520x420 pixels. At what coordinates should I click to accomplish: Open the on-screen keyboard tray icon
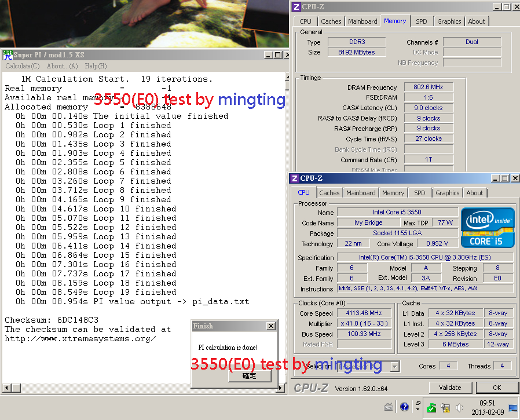click(x=389, y=407)
